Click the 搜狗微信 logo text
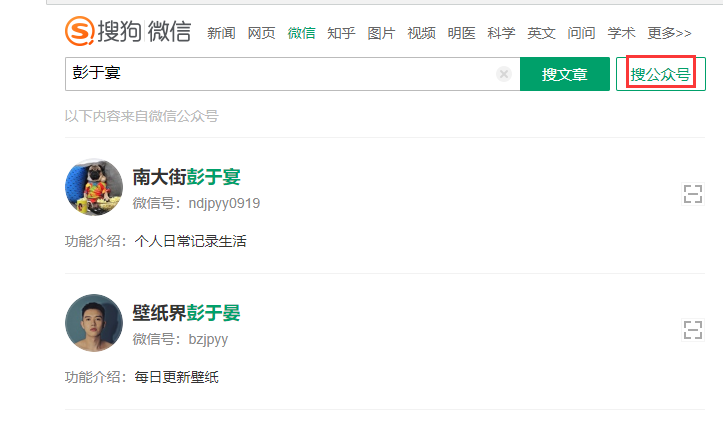This screenshot has height=440, width=723. (x=144, y=31)
